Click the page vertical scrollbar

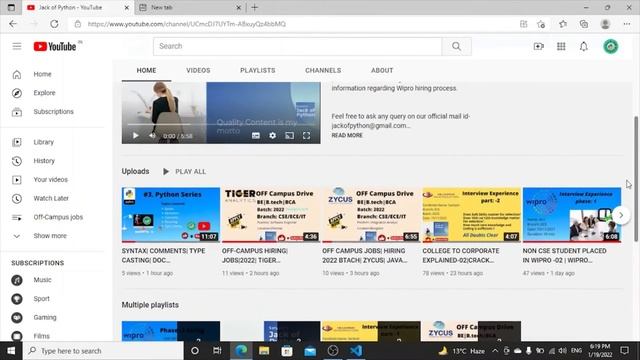636,178
